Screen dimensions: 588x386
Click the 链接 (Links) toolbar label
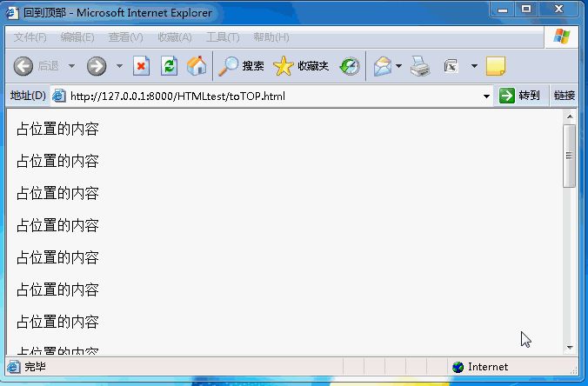pyautogui.click(x=564, y=96)
